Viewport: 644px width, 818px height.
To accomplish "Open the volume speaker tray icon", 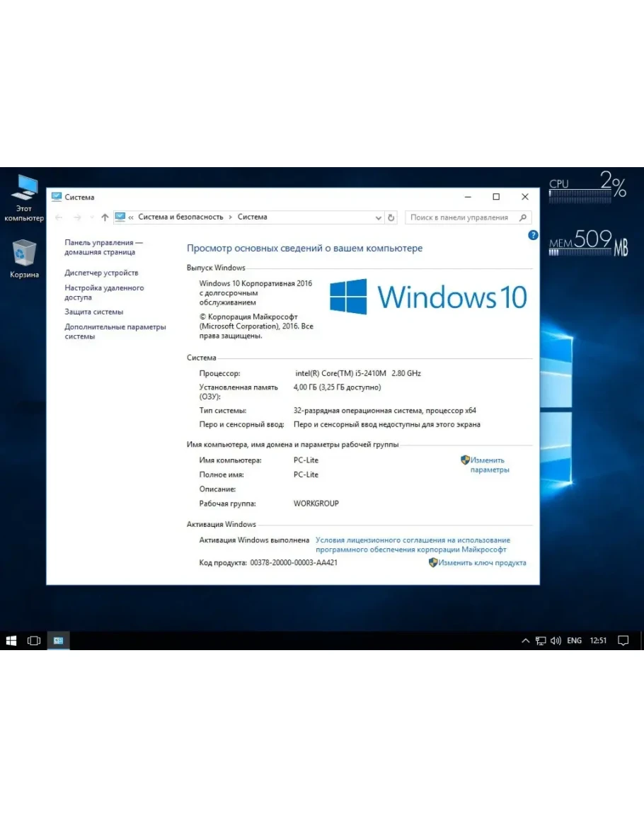I will (x=556, y=640).
